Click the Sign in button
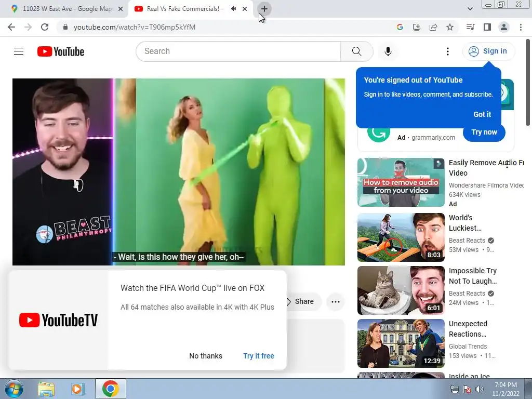 488,51
